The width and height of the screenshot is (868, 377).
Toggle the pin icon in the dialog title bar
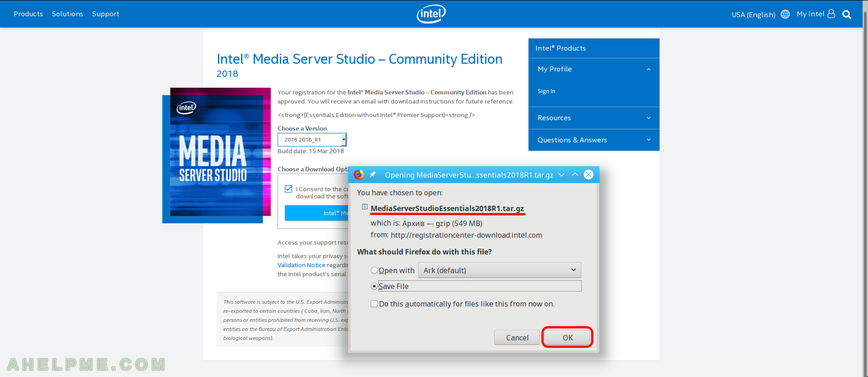(x=373, y=174)
